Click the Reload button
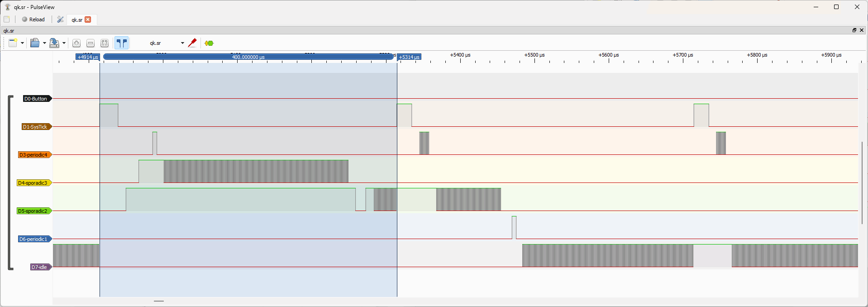Image resolution: width=868 pixels, height=307 pixels. click(x=33, y=19)
